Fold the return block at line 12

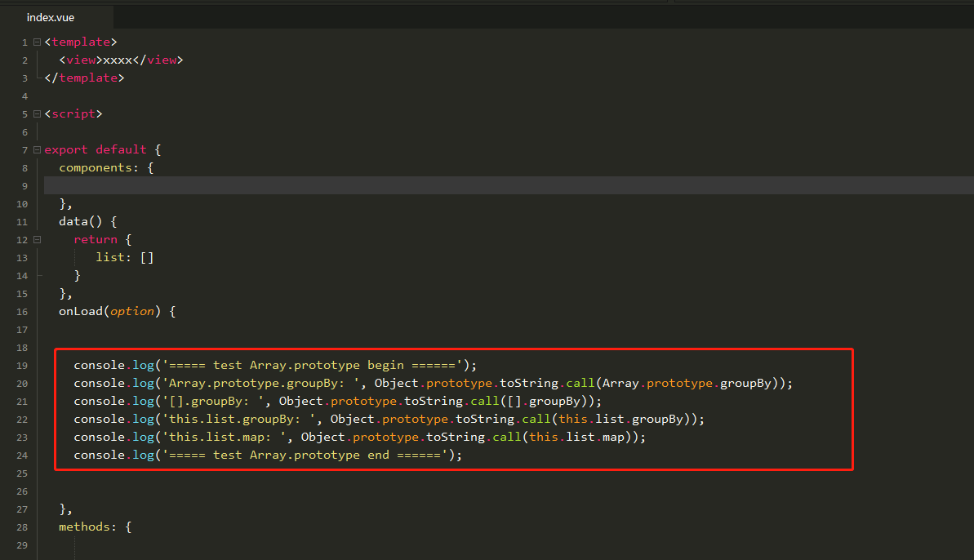(x=38, y=239)
